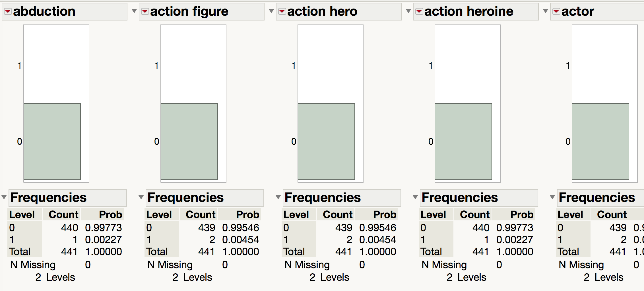This screenshot has height=291, width=644.
Task: Click the 2 Levels label under abduction
Action: [x=56, y=277]
